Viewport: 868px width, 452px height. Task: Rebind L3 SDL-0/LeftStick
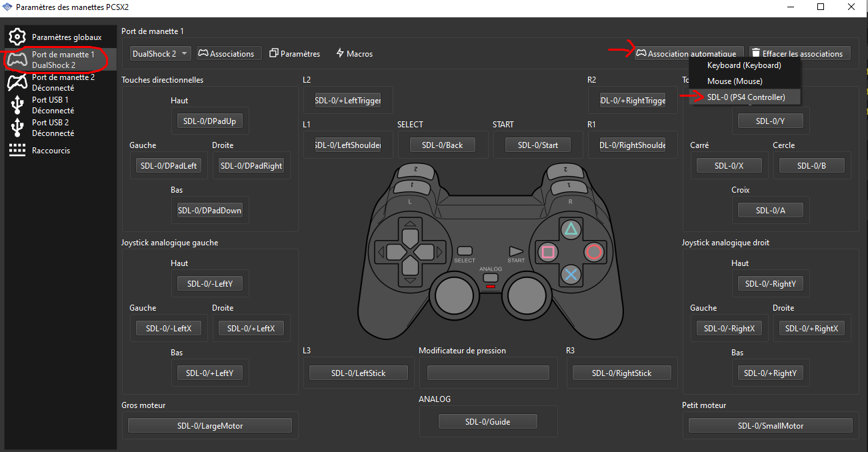358,373
